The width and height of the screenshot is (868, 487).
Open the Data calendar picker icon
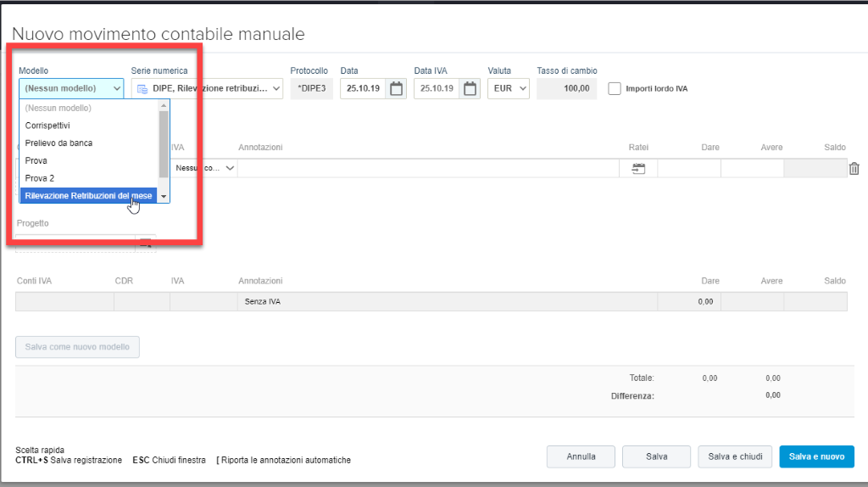coord(396,88)
